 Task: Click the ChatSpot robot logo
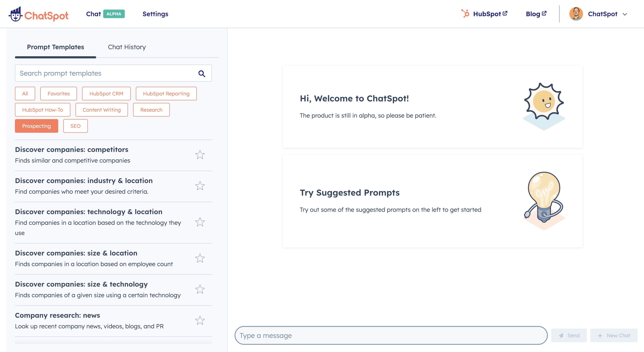[16, 14]
